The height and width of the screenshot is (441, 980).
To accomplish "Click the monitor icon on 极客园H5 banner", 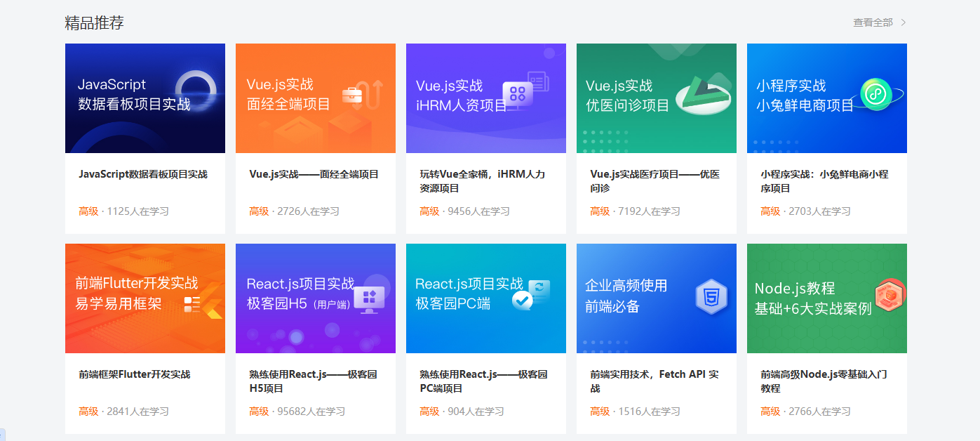I will [369, 300].
